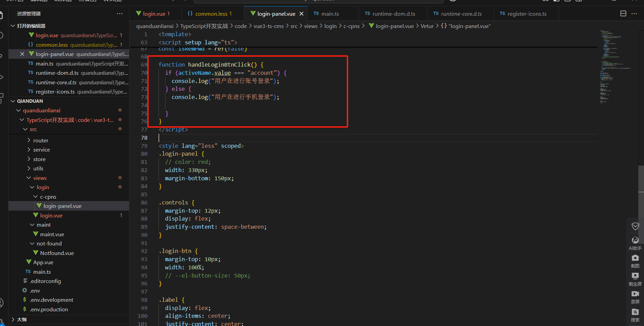Screen dimensions: 644x326
Task: Click breadcrumb segment views
Action: 311,26
